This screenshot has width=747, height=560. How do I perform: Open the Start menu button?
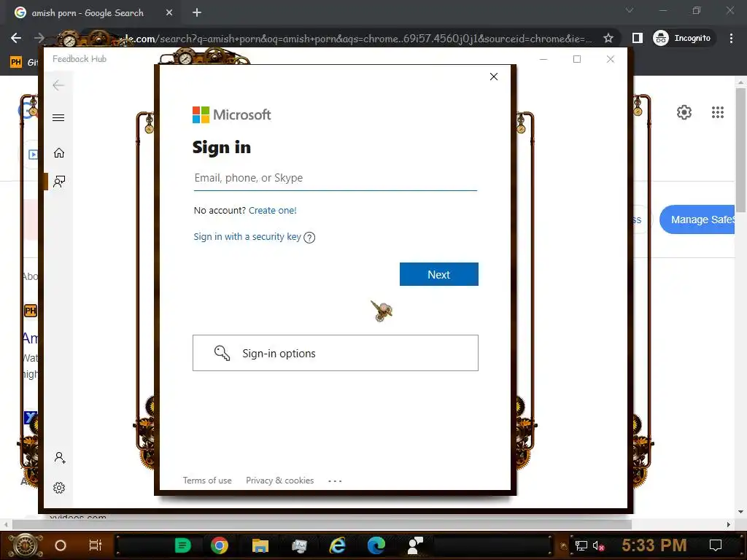point(26,545)
